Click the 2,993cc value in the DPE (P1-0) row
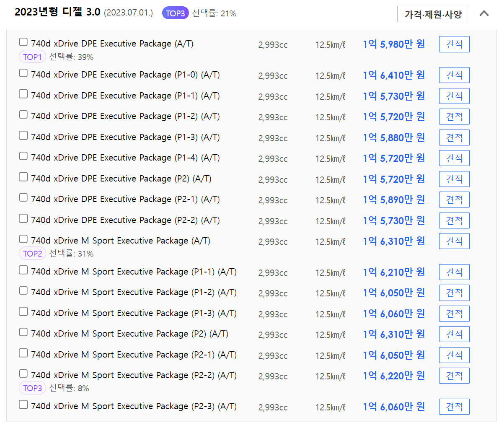504x428 pixels. [x=273, y=76]
